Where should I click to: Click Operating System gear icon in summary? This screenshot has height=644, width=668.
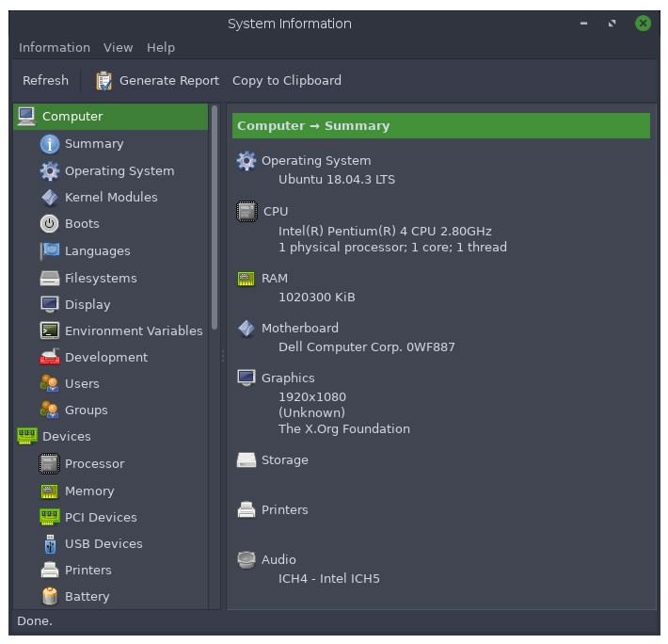tap(247, 161)
